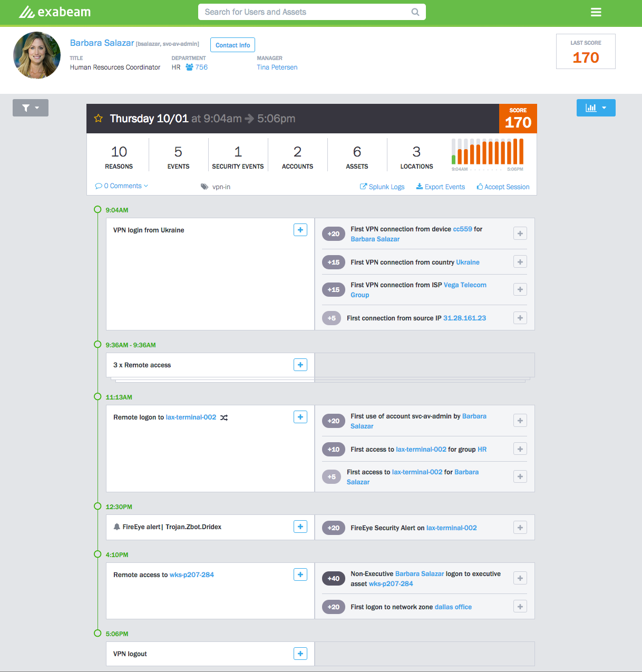This screenshot has height=672, width=642.
Task: Expand the 0 Comments section
Action: (x=122, y=186)
